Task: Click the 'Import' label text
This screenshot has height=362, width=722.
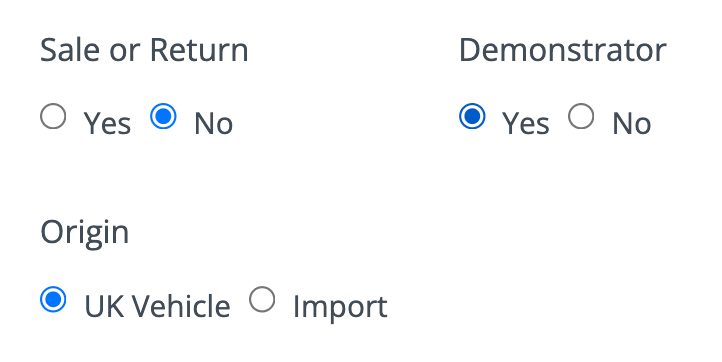Action: click(x=340, y=307)
